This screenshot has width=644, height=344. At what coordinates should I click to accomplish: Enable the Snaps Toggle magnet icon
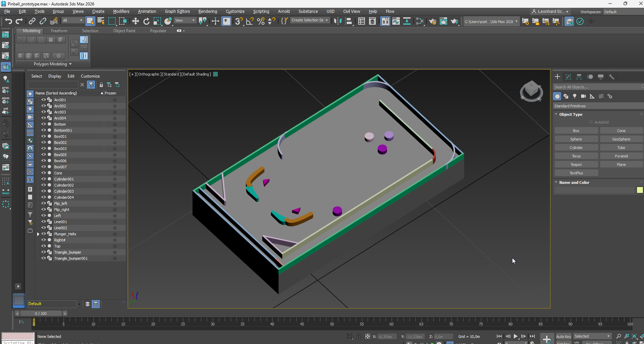pos(239,21)
